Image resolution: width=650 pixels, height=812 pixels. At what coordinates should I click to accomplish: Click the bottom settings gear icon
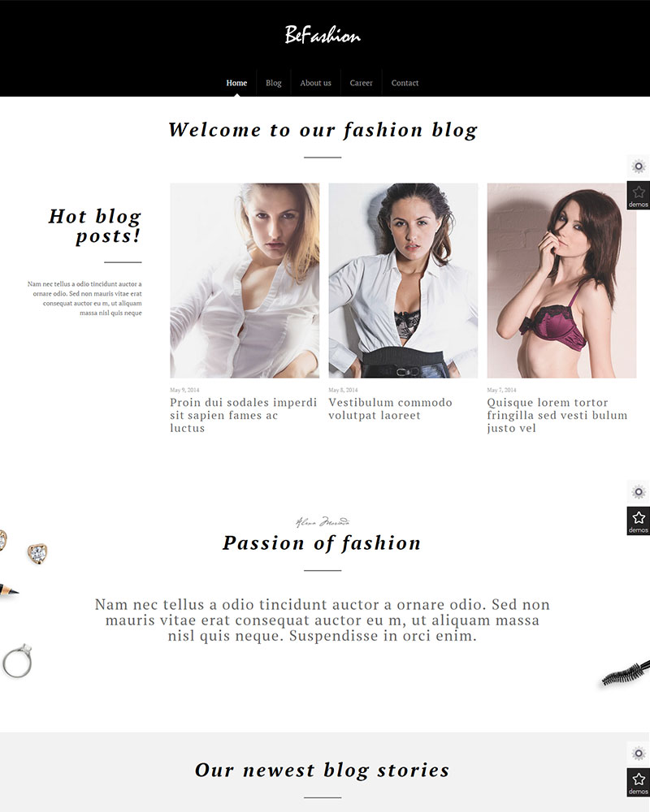[639, 754]
